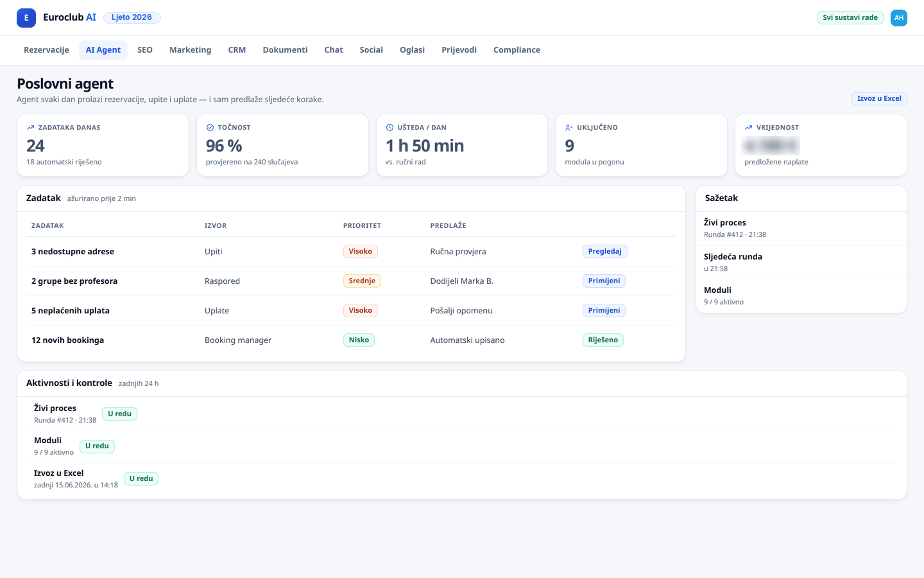This screenshot has width=924, height=578.
Task: Click the blurred Vrijednost amount
Action: pyautogui.click(x=771, y=146)
